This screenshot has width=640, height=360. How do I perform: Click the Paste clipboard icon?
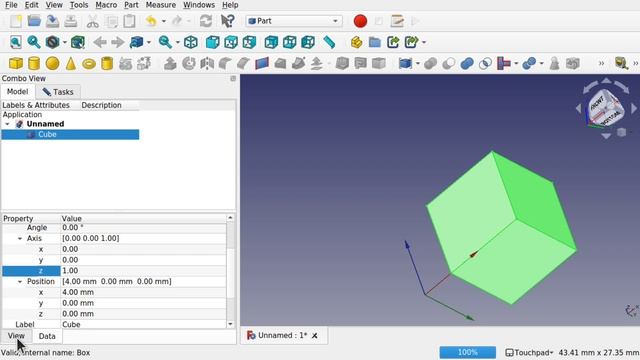pos(129,21)
